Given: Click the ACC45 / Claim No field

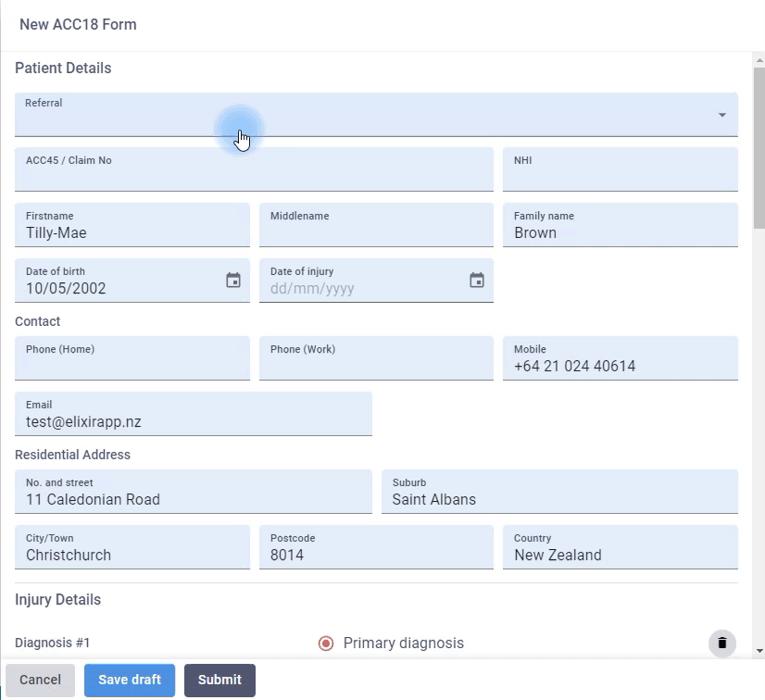Looking at the screenshot, I should pyautogui.click(x=254, y=173).
